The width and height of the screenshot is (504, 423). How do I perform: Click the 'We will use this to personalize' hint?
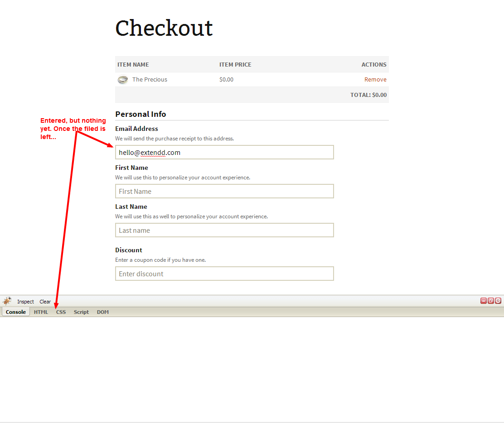click(x=183, y=177)
